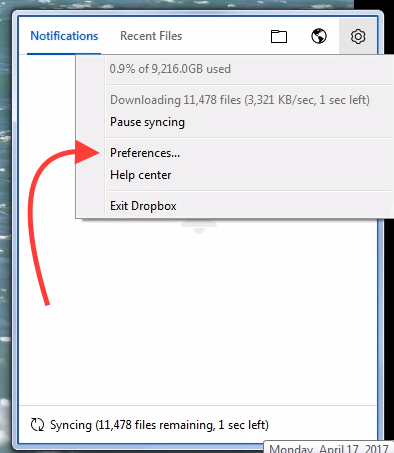Screen dimensions: 394x453
Task: Click the water desktop background left of window
Action: click(6, 233)
